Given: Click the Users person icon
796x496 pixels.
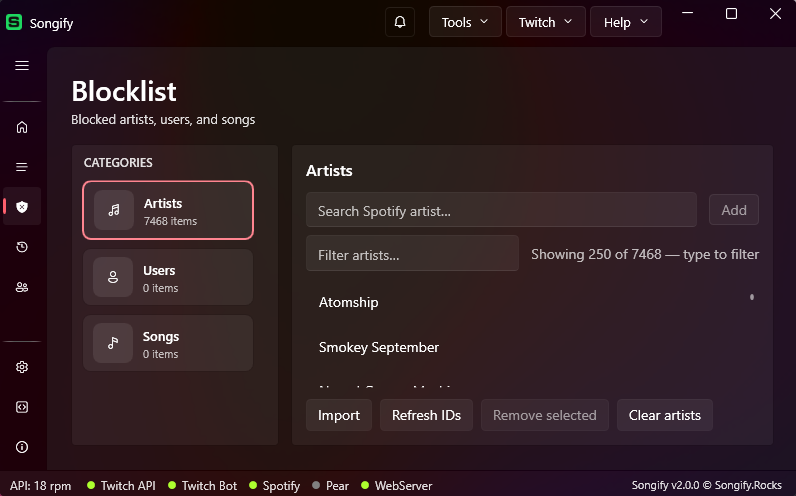Looking at the screenshot, I should click(x=113, y=277).
